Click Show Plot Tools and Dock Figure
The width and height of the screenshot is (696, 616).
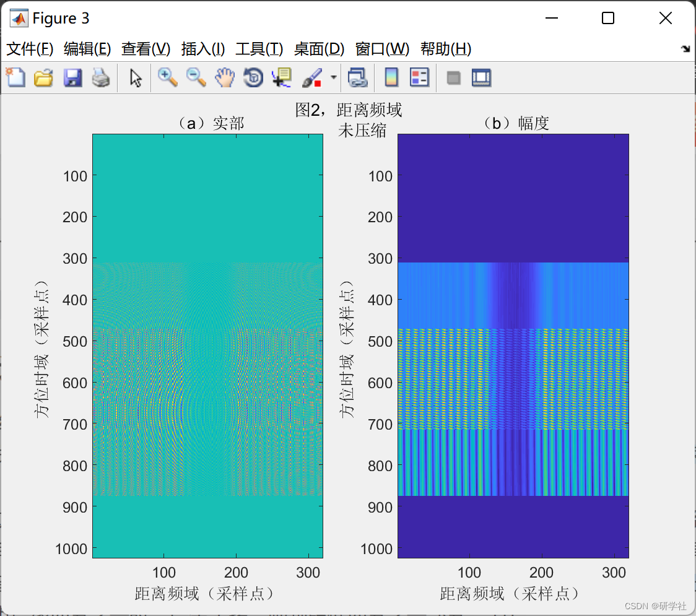pos(481,77)
